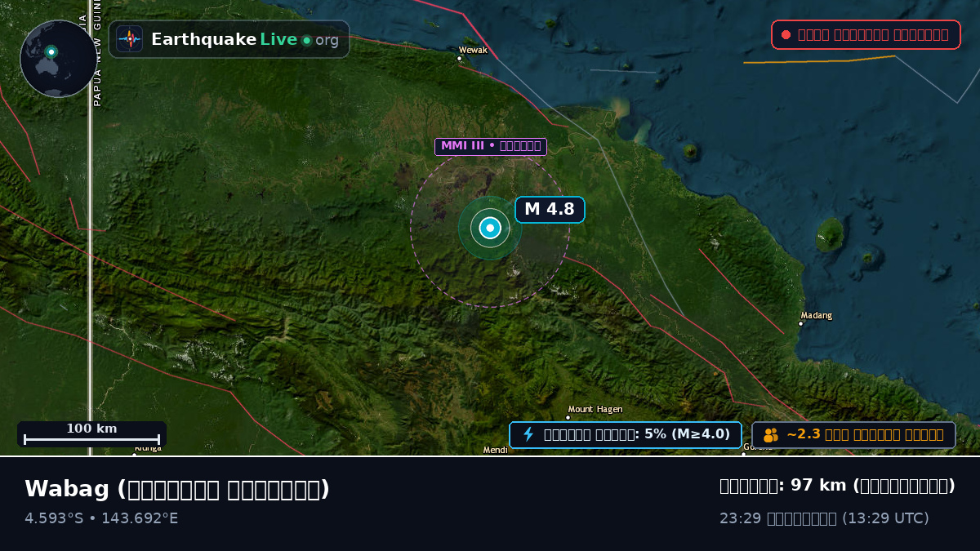Click the coordinates 4.593°S • 143.692°E
The height and width of the screenshot is (551, 980).
point(101,518)
